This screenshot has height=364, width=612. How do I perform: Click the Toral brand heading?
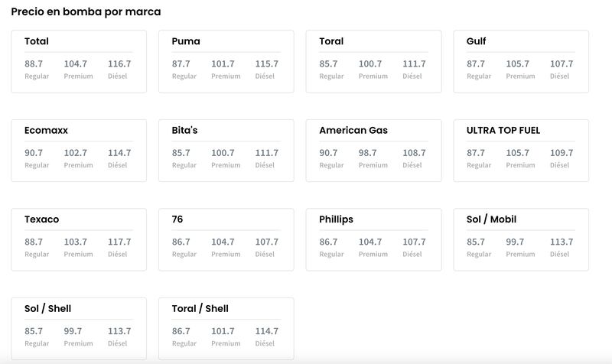[331, 41]
